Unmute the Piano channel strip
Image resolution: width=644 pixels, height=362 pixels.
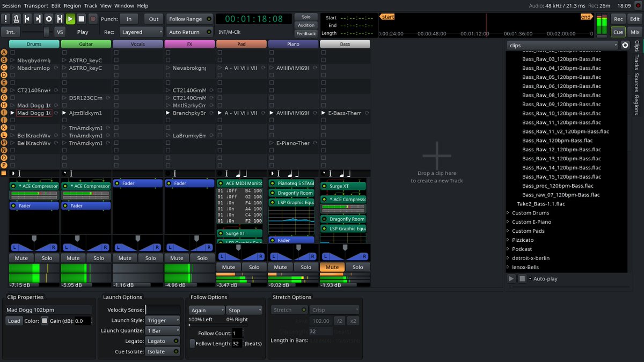coord(280,267)
